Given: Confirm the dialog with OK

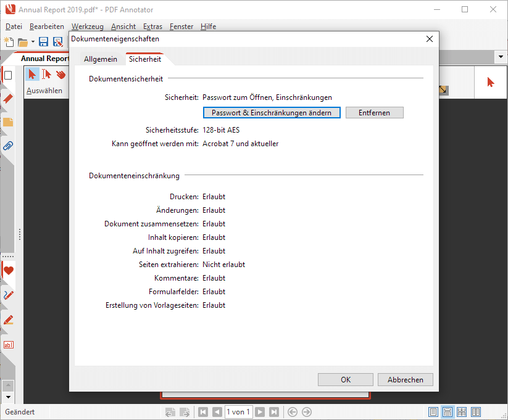Looking at the screenshot, I should pyautogui.click(x=345, y=380).
